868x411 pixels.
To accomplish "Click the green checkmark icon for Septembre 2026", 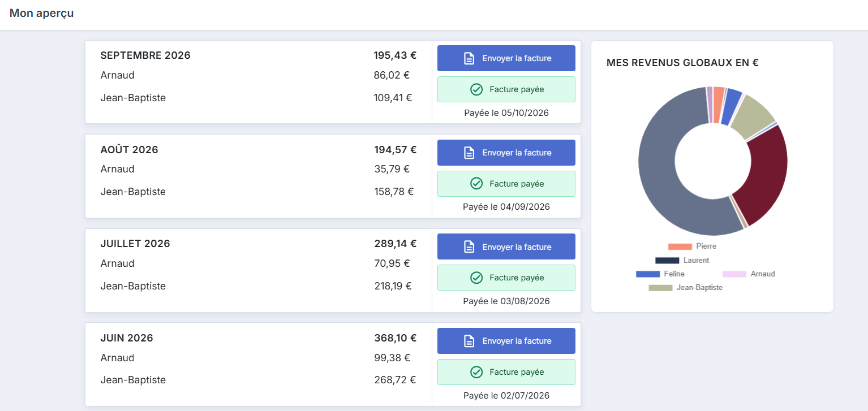I will pos(476,89).
